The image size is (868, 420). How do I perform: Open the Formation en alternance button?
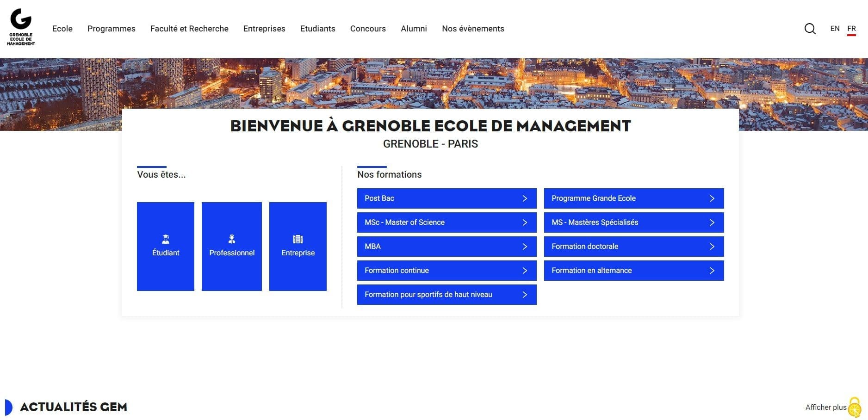tap(634, 271)
